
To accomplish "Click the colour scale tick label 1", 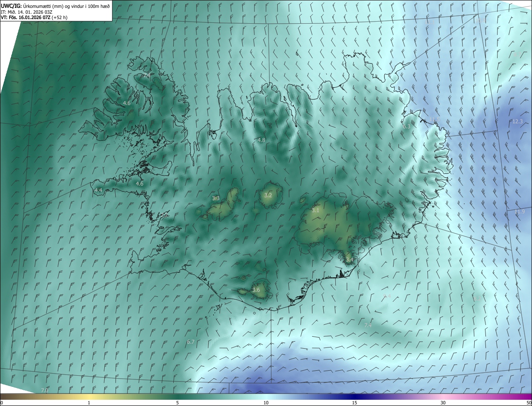I will click(89, 403).
